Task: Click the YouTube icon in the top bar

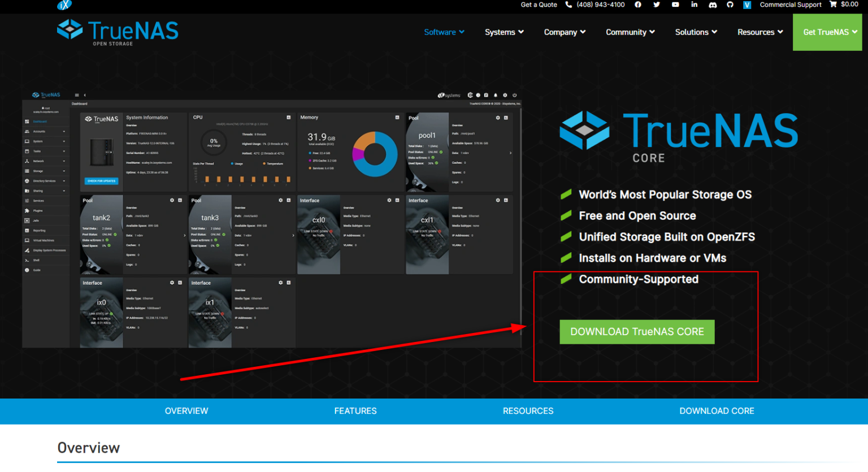Action: pyautogui.click(x=675, y=5)
